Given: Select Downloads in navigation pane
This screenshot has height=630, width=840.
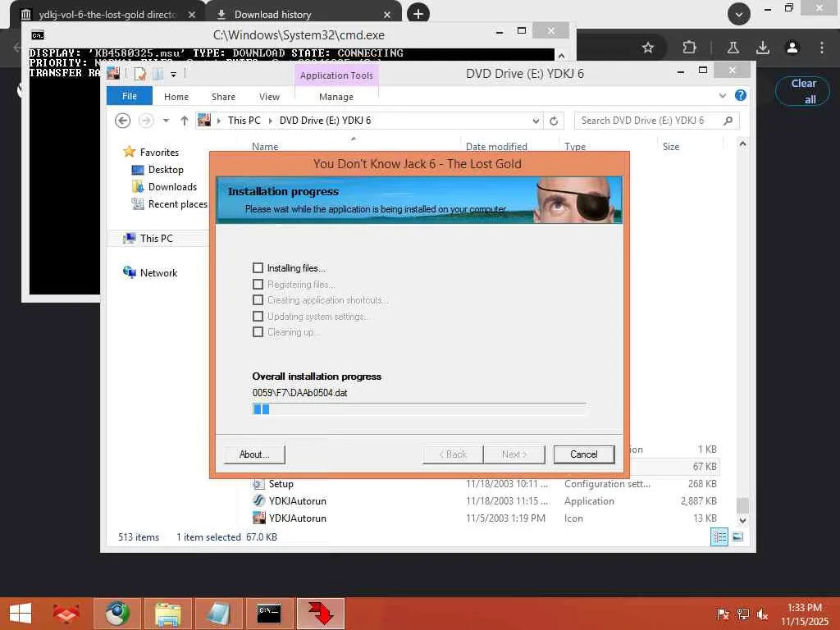Looking at the screenshot, I should (x=172, y=187).
